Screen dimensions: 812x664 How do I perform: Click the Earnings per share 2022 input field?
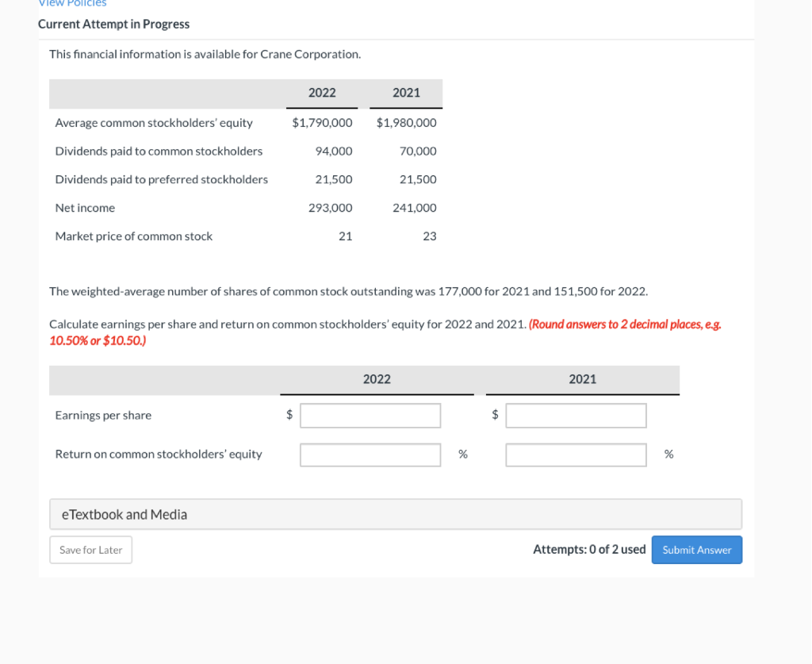click(x=370, y=415)
